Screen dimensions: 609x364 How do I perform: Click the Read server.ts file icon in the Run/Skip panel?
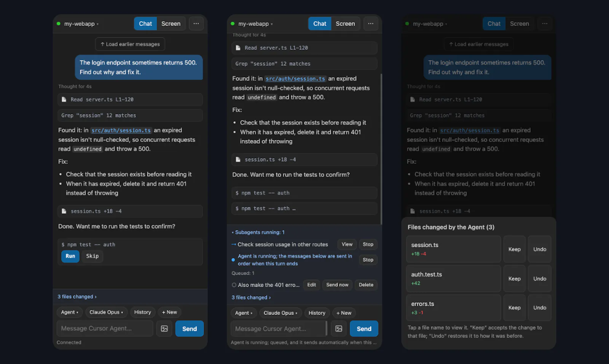(x=64, y=99)
